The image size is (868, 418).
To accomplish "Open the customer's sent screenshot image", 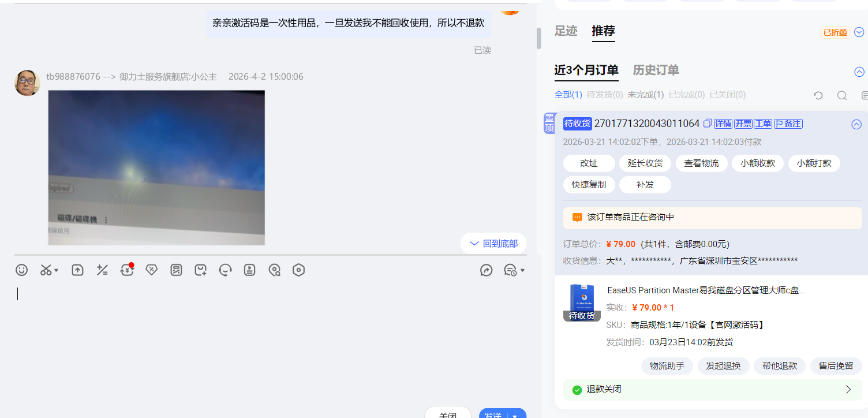I will (x=156, y=167).
